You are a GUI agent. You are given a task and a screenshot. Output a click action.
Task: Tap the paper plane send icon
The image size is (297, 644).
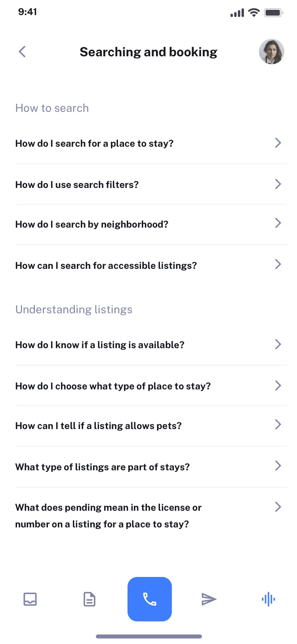pos(209,599)
